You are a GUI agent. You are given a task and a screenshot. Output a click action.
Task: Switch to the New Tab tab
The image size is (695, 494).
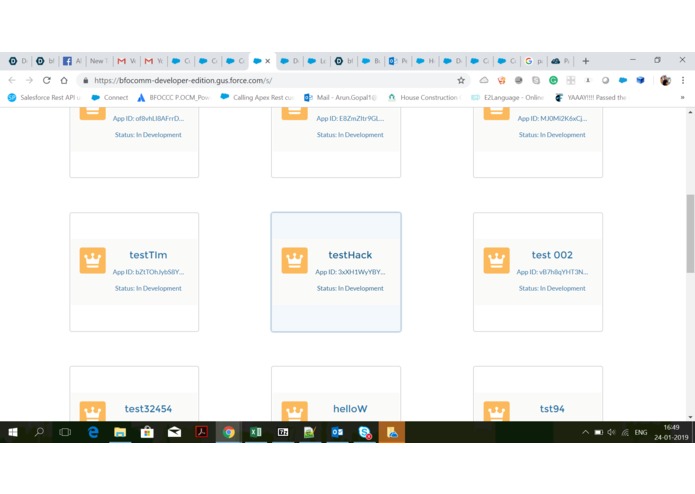[99, 61]
